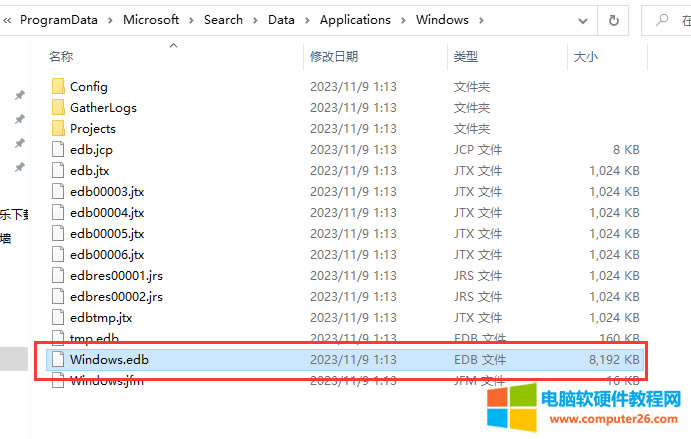
Task: Click the first quick access pin icon
Action: point(19,96)
